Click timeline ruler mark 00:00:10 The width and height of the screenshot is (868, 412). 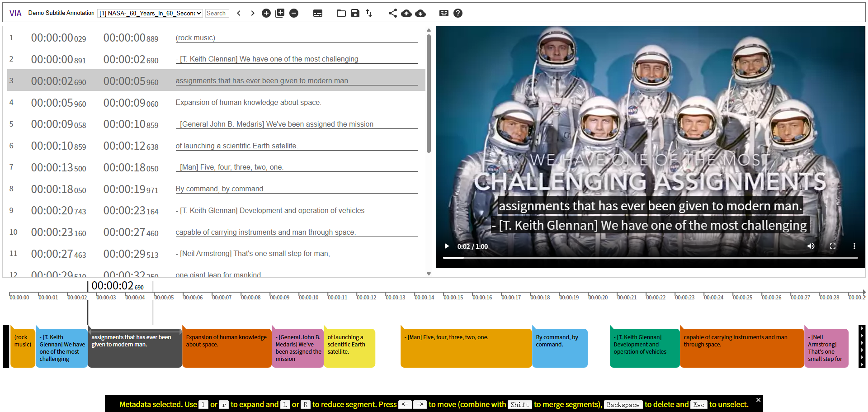[309, 298]
